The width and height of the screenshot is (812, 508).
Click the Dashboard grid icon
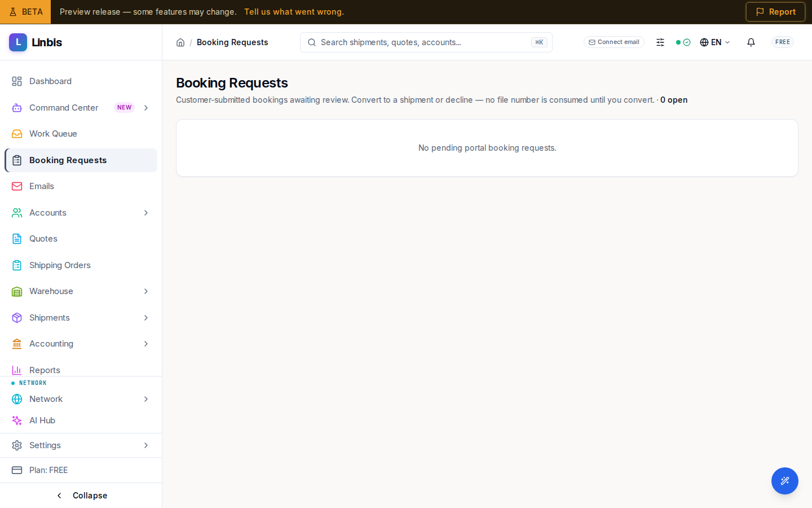point(17,81)
